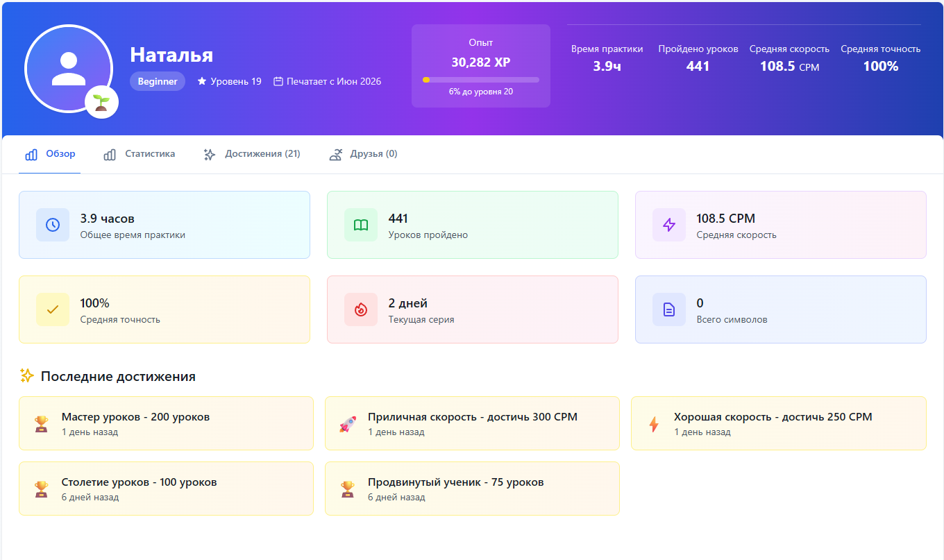This screenshot has height=560, width=944.
Task: Click the Опыт label in XP box
Action: (481, 43)
